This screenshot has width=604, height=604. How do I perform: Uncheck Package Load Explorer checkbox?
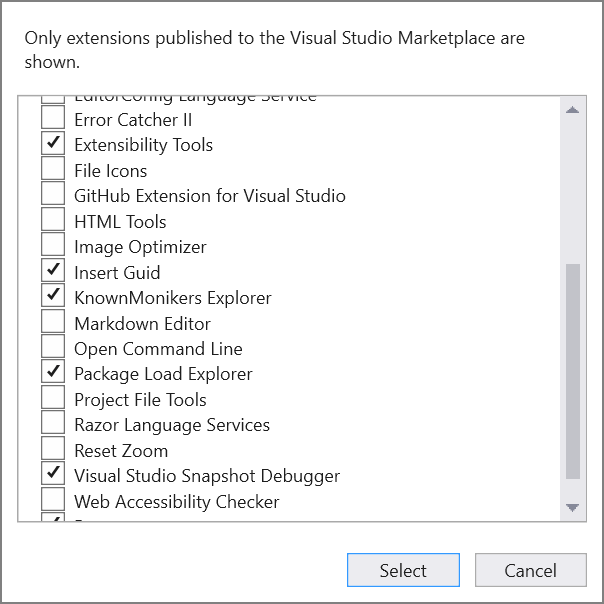point(53,371)
